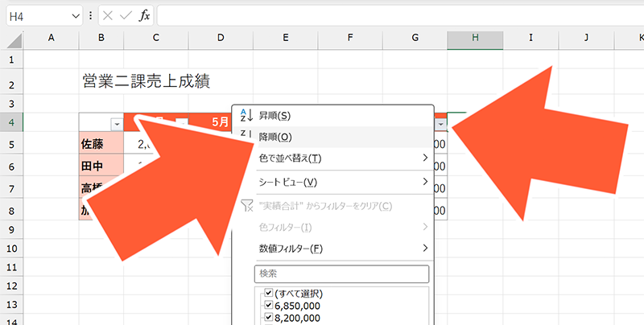Select column J header
The height and width of the screenshot is (325, 644).
[586, 38]
